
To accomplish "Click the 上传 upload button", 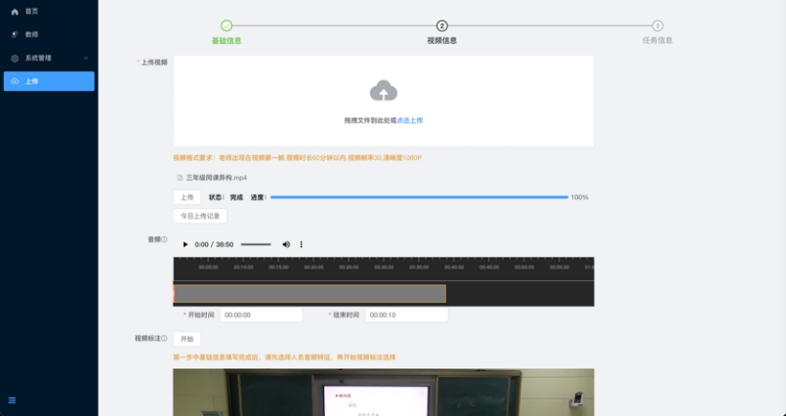I will pos(186,197).
